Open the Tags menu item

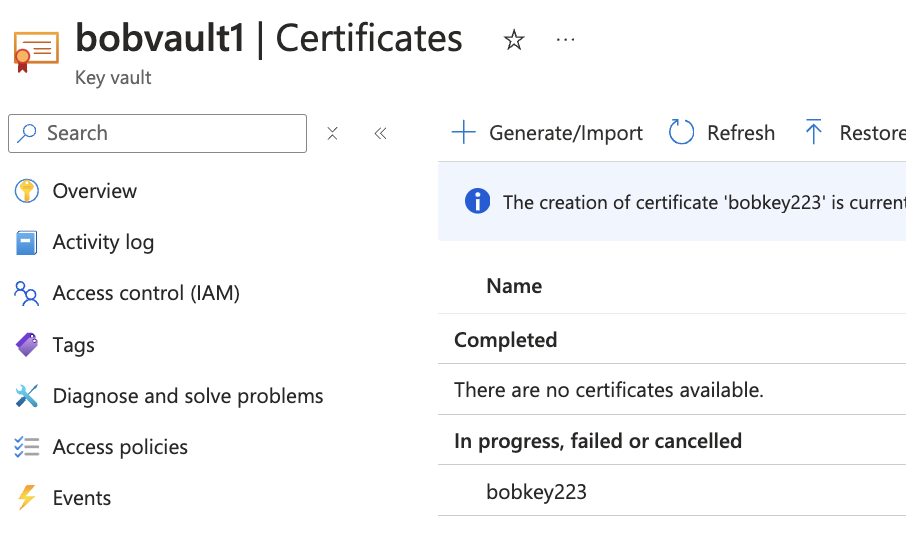click(73, 345)
